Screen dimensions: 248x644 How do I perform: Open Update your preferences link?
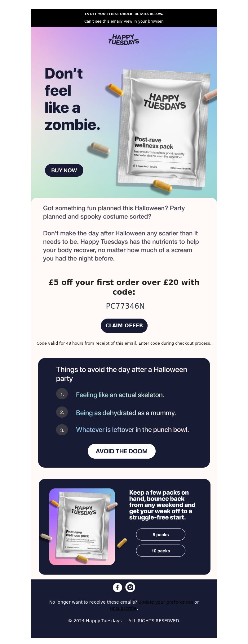166,602
